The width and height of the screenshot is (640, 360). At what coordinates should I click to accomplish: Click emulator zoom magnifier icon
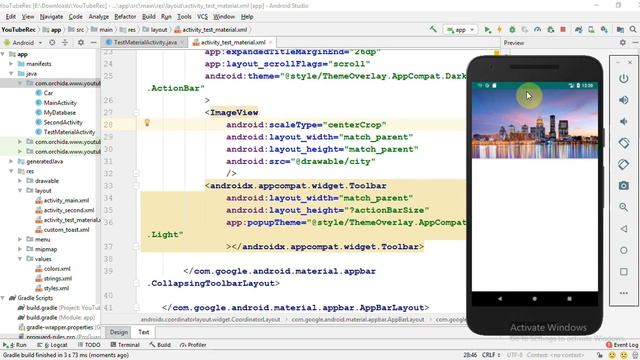(x=623, y=207)
